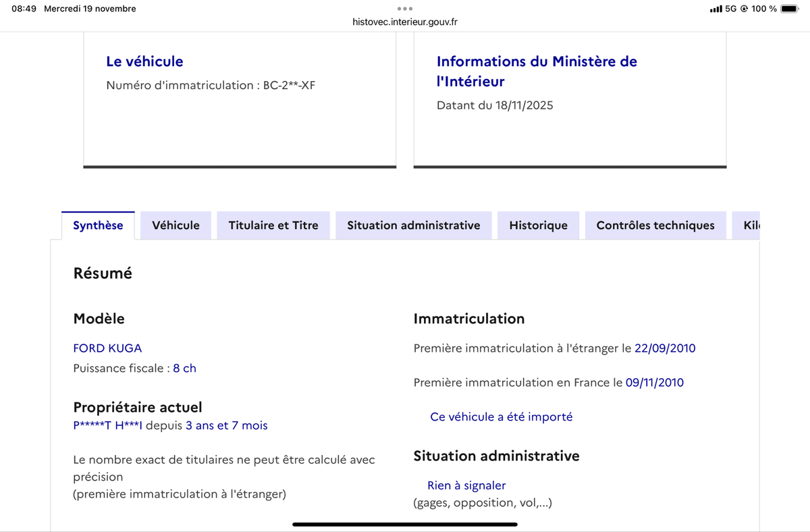Tap the 5G network indicator
Viewport: 810px width, 532px height.
730,9
